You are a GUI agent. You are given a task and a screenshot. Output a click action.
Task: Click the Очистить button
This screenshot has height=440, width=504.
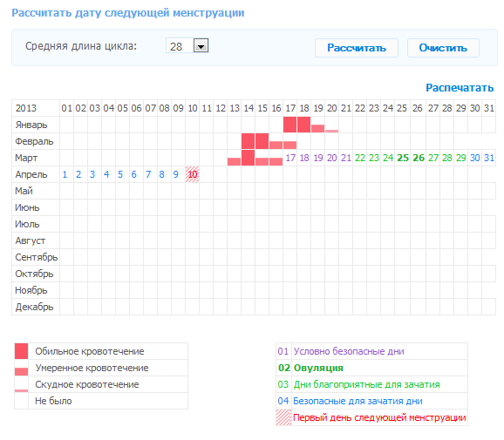tap(443, 48)
